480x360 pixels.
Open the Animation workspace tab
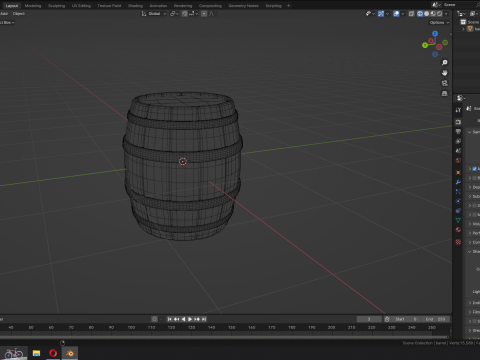tap(158, 6)
